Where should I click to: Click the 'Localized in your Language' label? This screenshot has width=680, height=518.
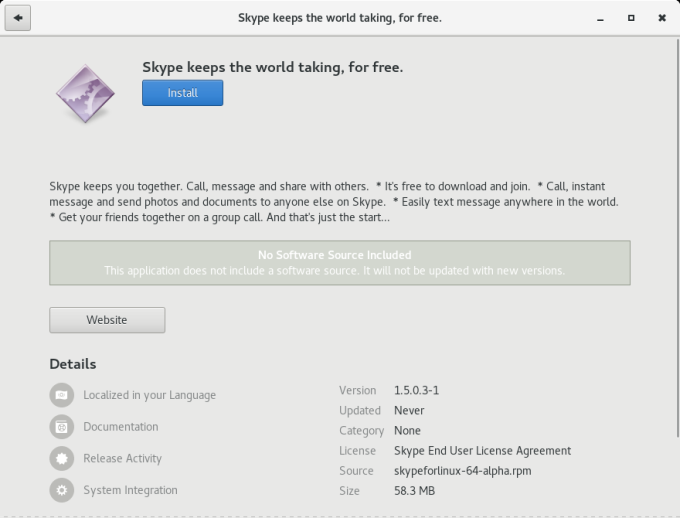click(150, 395)
